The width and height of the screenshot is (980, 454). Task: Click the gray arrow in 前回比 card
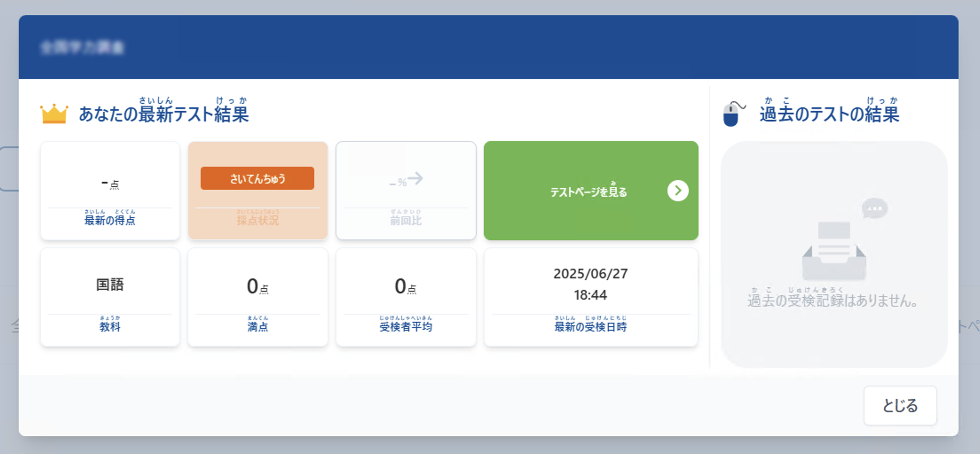point(416,179)
